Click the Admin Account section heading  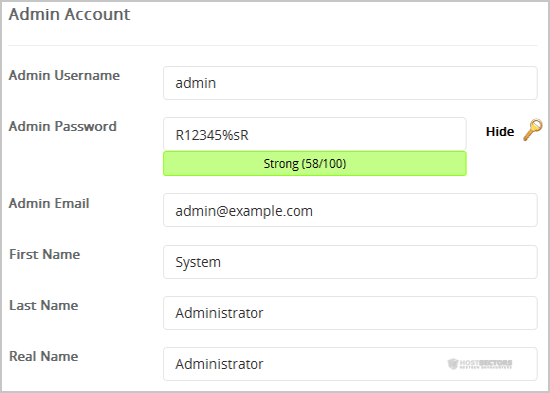pos(69,14)
